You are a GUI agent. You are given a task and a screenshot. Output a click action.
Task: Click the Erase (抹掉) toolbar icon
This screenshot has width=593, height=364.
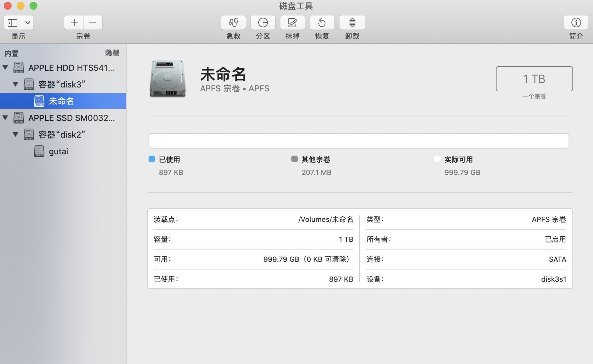pyautogui.click(x=292, y=23)
